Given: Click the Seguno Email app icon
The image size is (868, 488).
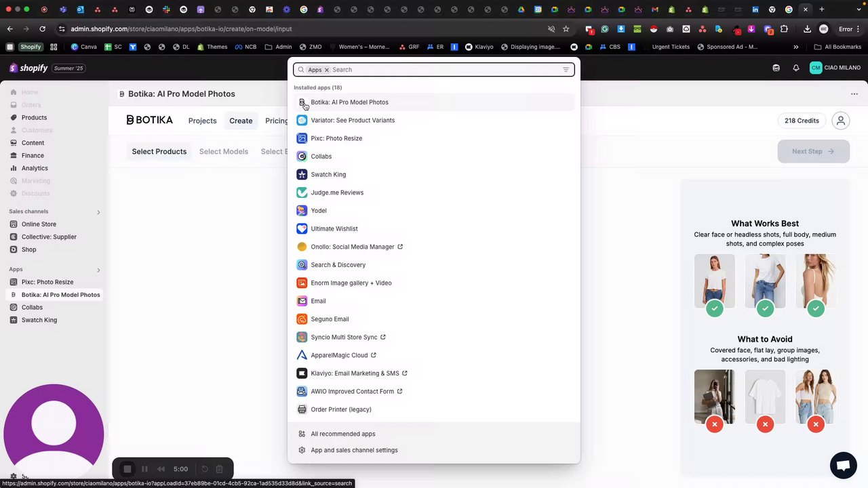Looking at the screenshot, I should tap(302, 319).
